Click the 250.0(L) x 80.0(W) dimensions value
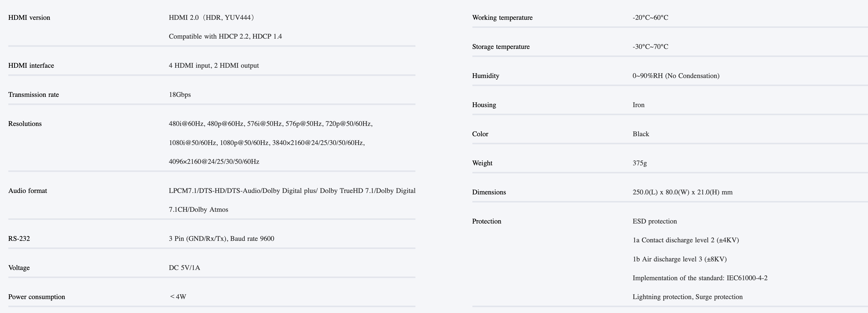Viewport: 868px width, 313px height. tap(682, 192)
